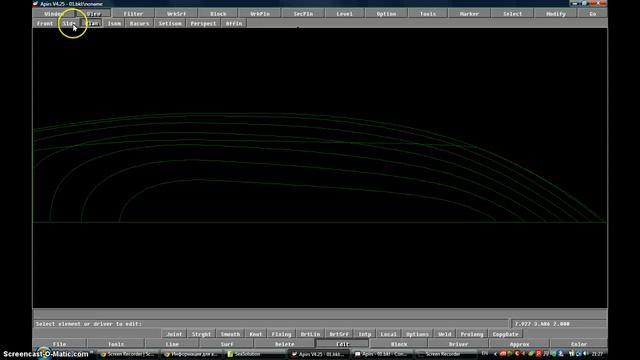Viewport: 640px width, 360px height.
Task: Open the Modify menu
Action: point(556,13)
